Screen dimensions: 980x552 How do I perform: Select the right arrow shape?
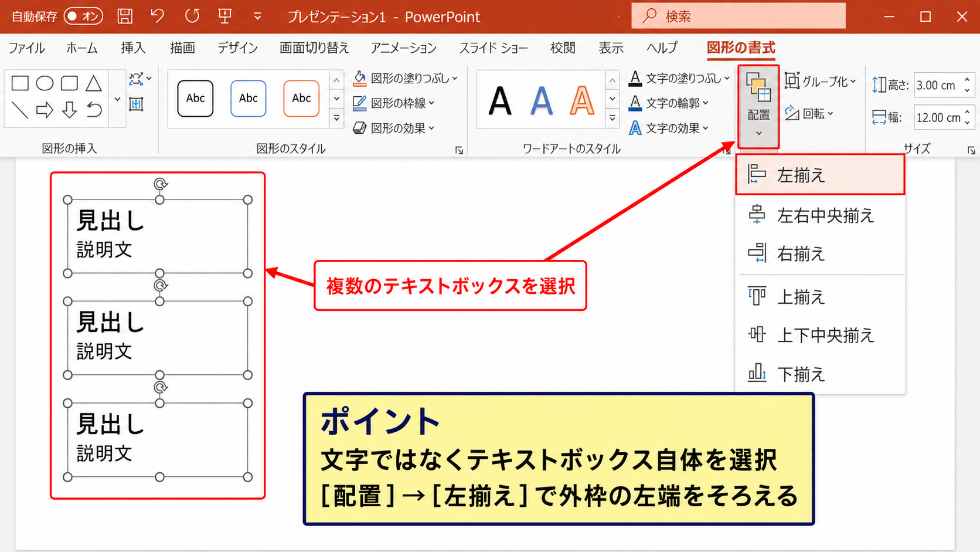click(45, 110)
